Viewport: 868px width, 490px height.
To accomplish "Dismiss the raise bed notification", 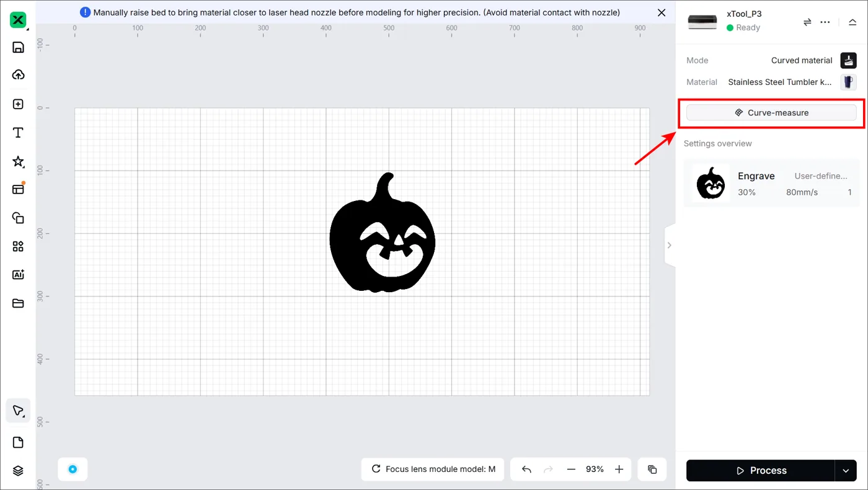I will click(662, 12).
